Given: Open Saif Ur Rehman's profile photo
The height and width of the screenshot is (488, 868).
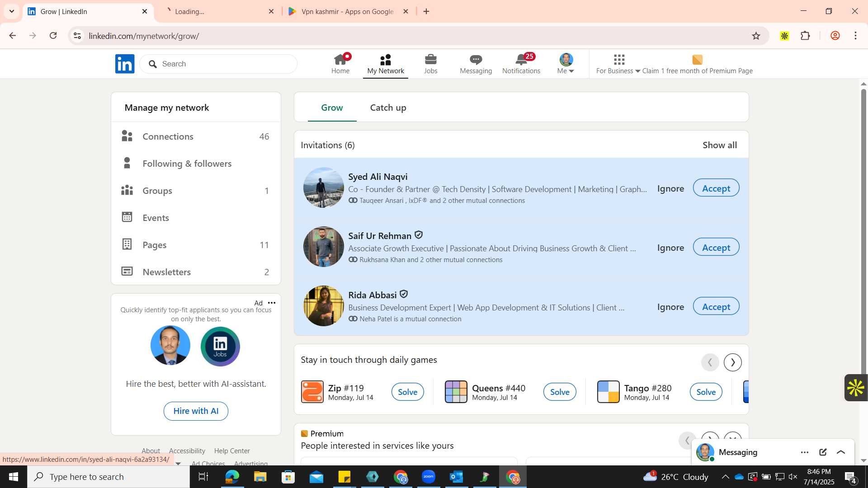Looking at the screenshot, I should pos(323,247).
